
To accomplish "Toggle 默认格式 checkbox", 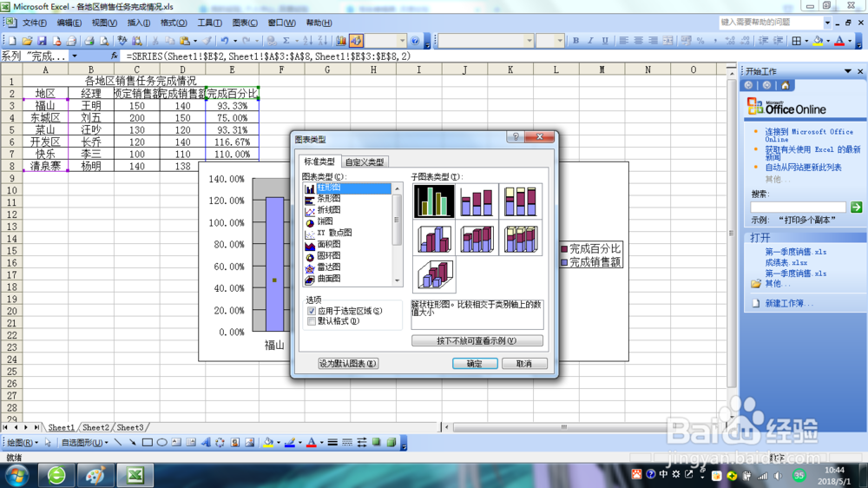I will click(x=312, y=321).
